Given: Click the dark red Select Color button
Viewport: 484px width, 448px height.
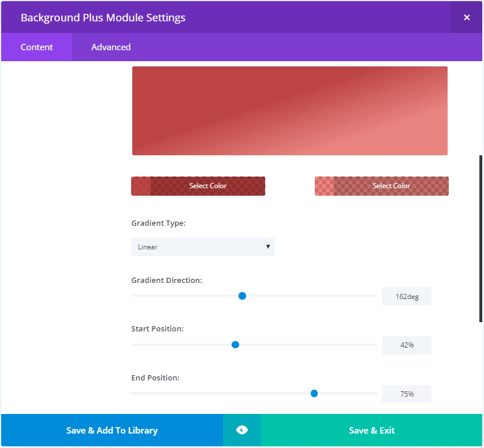Looking at the screenshot, I should click(208, 186).
